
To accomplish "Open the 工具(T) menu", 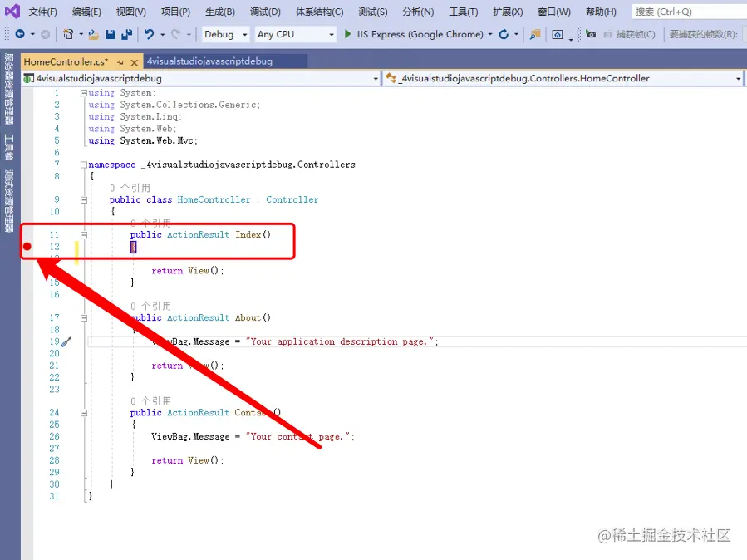I will (463, 12).
